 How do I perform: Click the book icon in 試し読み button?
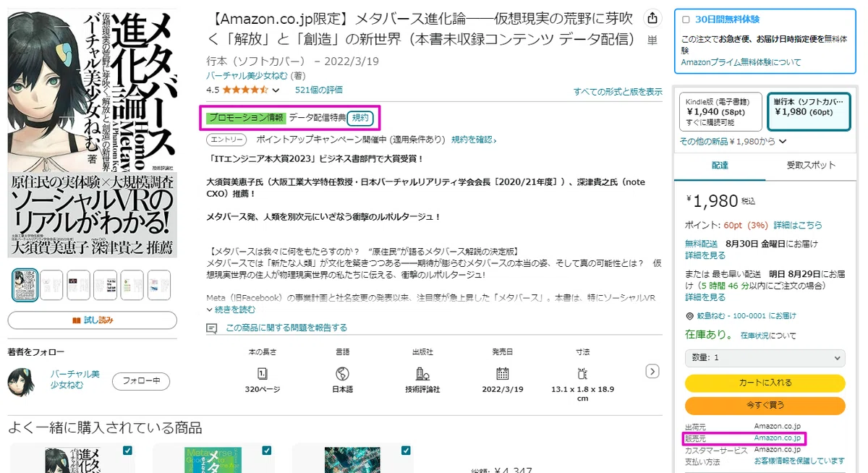77,320
